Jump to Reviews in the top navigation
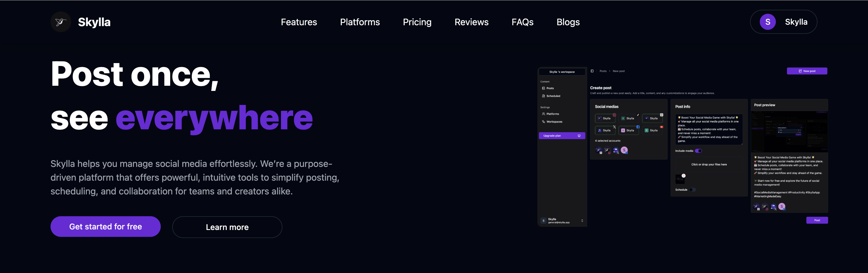Screen dimensions: 868x273 [471, 22]
